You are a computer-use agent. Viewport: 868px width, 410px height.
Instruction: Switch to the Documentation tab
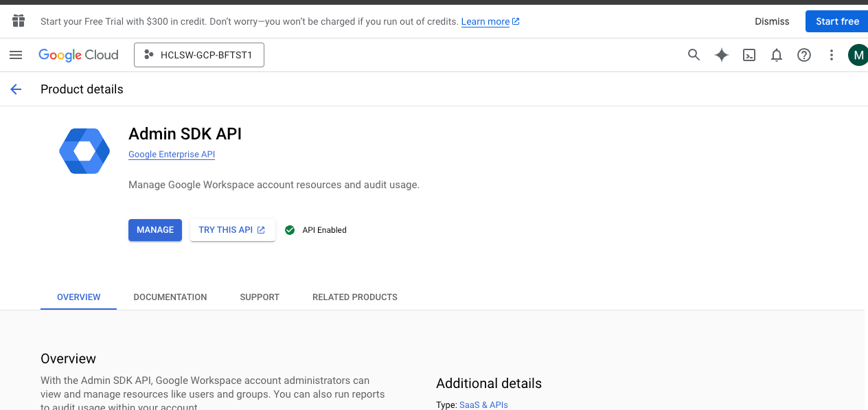coord(170,297)
